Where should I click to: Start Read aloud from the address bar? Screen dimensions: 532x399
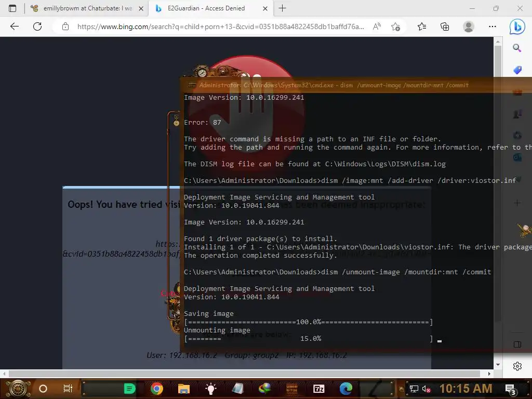pyautogui.click(x=377, y=26)
